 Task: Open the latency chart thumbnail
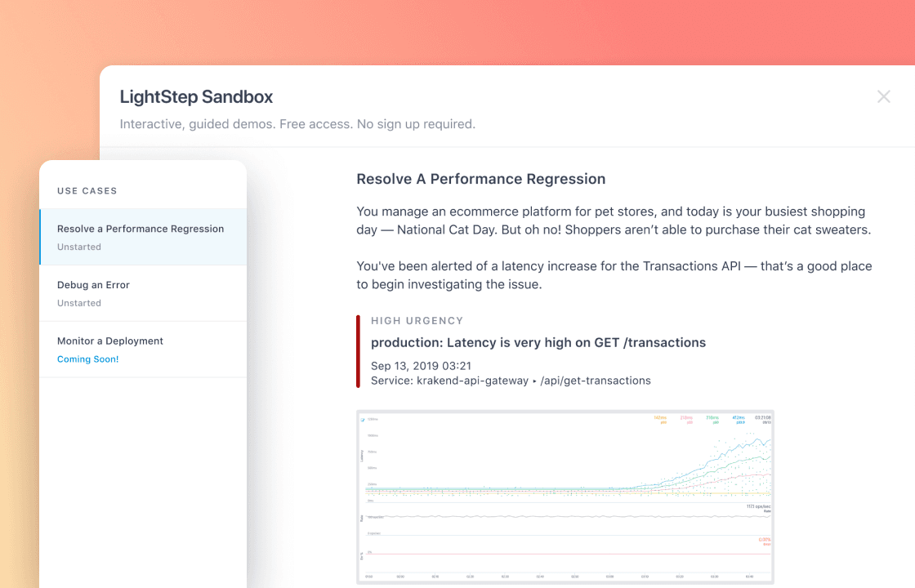point(565,497)
